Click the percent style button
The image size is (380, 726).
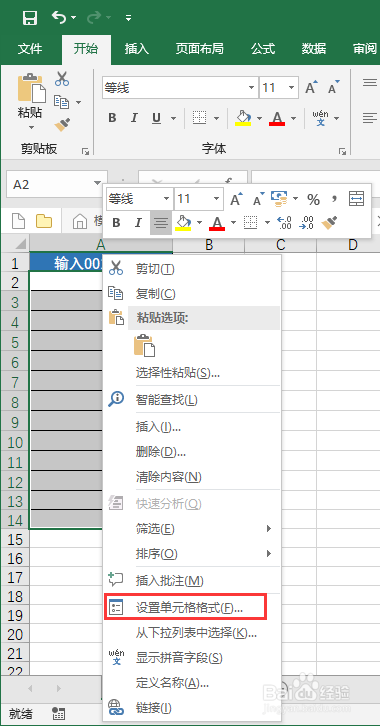tap(313, 200)
